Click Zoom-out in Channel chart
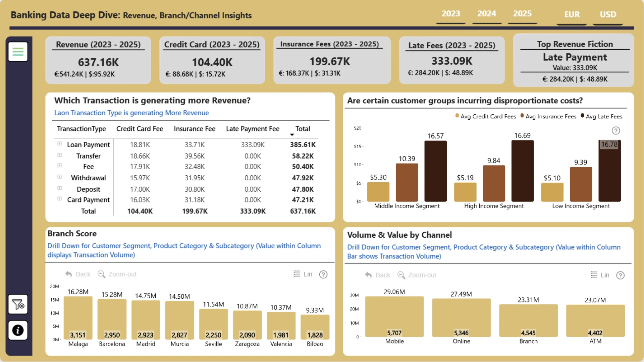644x362 pixels. tap(417, 275)
